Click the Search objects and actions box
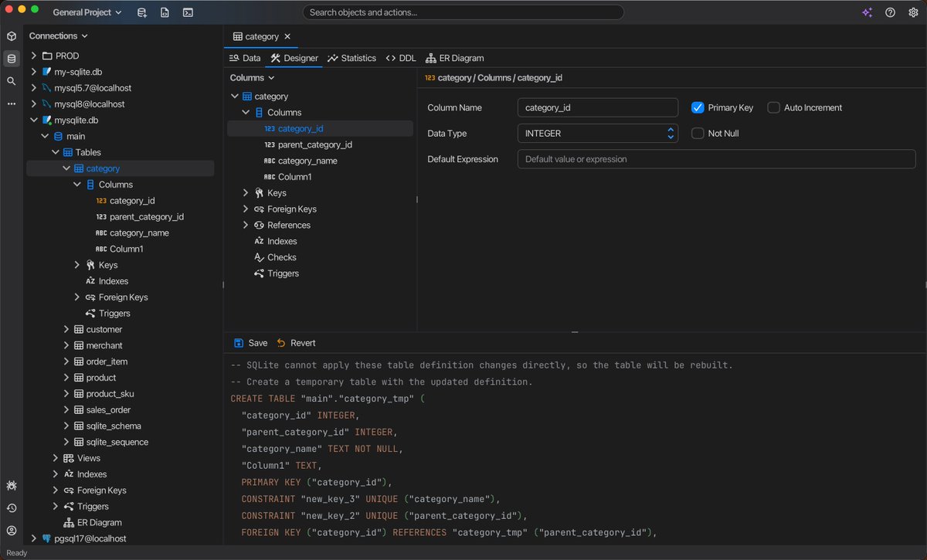Screen dimensions: 927x560 coord(463,12)
